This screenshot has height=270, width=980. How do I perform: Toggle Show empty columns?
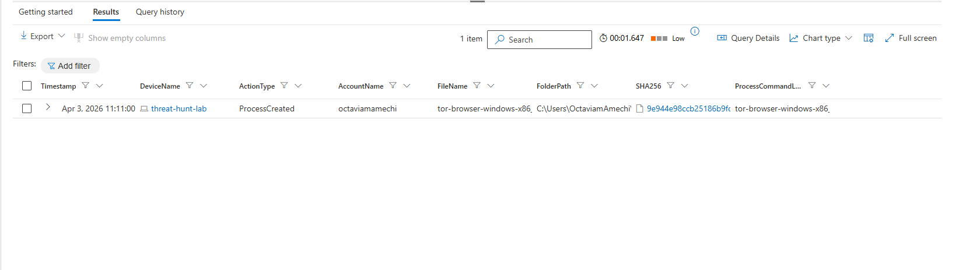[x=120, y=38]
